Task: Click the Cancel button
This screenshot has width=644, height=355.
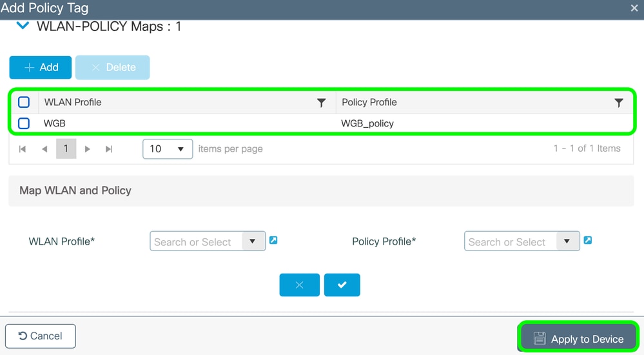Action: pos(40,336)
